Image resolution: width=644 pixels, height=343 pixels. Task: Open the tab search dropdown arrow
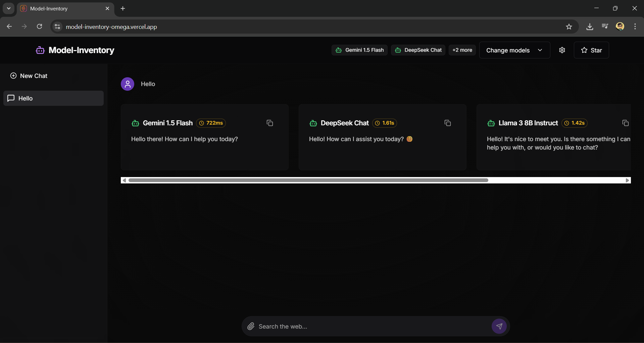pyautogui.click(x=9, y=8)
